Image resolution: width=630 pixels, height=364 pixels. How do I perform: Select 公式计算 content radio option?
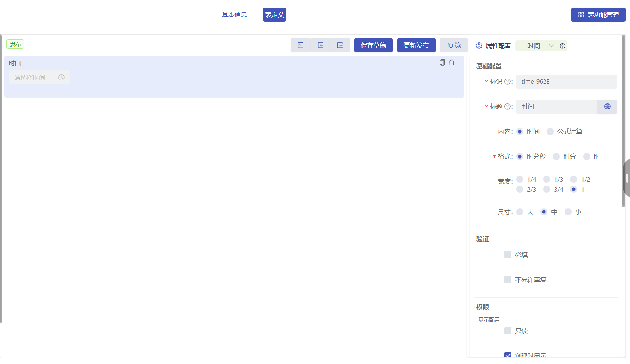click(x=550, y=132)
